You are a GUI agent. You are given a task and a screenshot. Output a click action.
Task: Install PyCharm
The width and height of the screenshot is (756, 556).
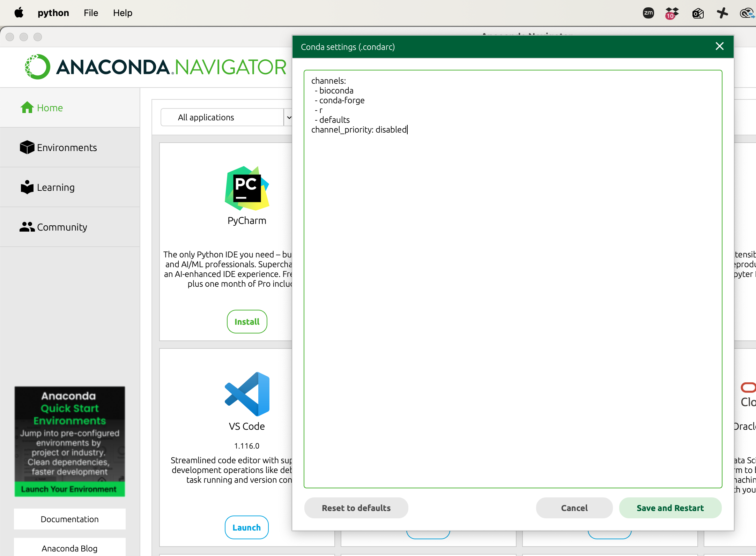click(x=247, y=322)
